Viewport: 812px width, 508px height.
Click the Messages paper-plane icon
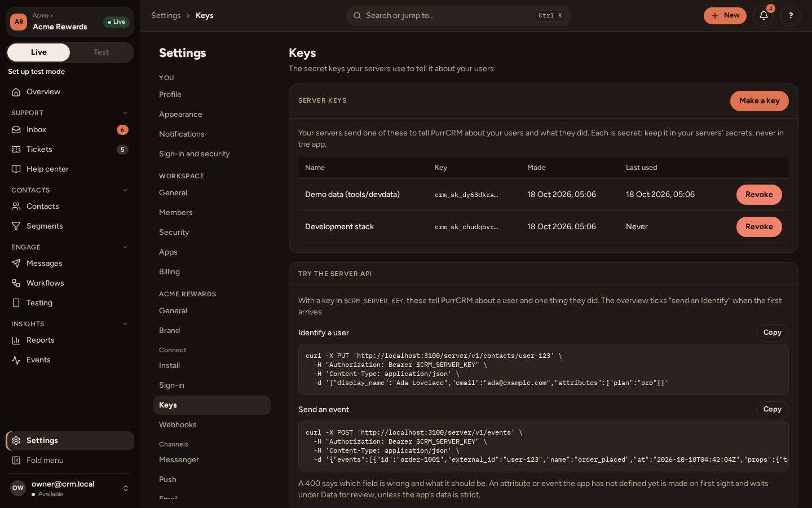point(16,264)
